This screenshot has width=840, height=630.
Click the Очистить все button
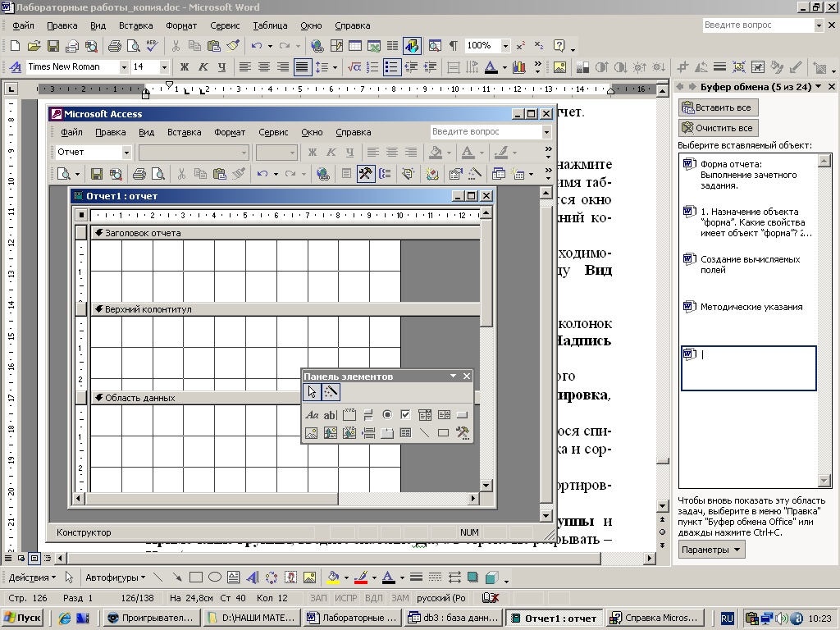pyautogui.click(x=718, y=128)
